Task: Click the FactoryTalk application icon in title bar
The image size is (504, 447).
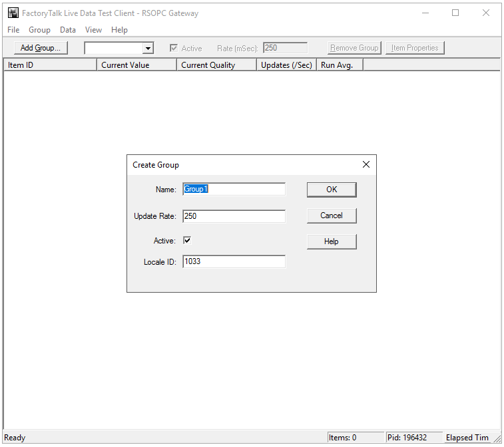Action: tap(13, 13)
